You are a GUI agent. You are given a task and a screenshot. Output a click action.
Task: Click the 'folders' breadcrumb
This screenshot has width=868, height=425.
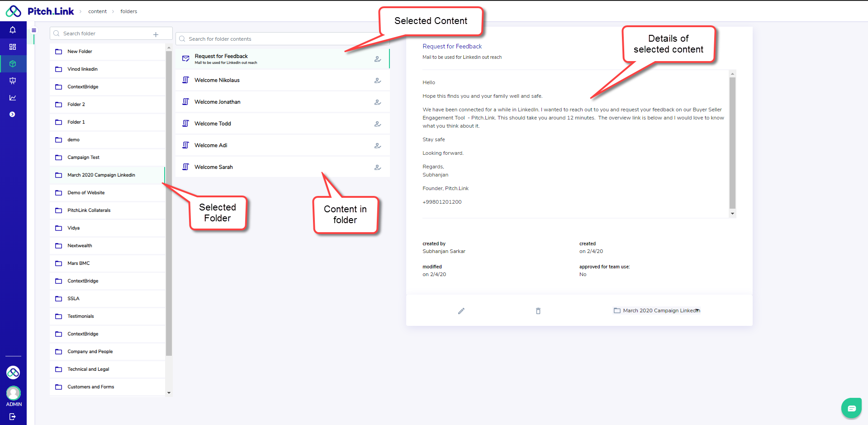coord(128,12)
